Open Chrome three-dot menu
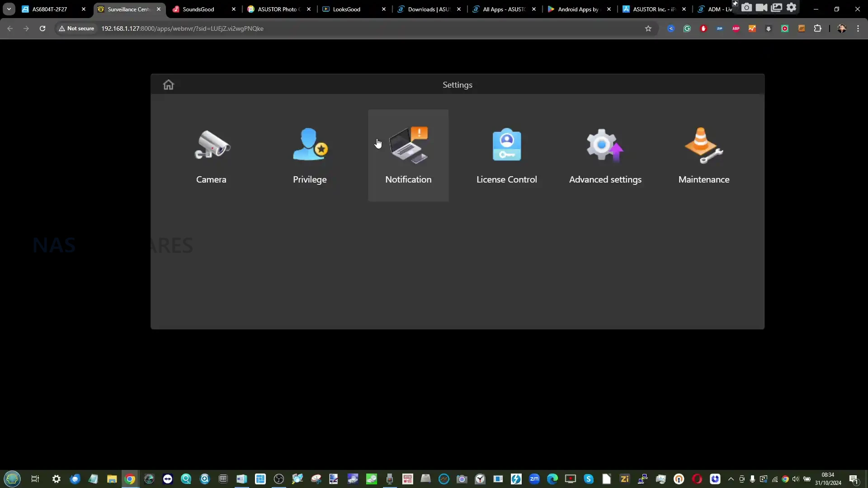This screenshot has height=488, width=868. 858,28
